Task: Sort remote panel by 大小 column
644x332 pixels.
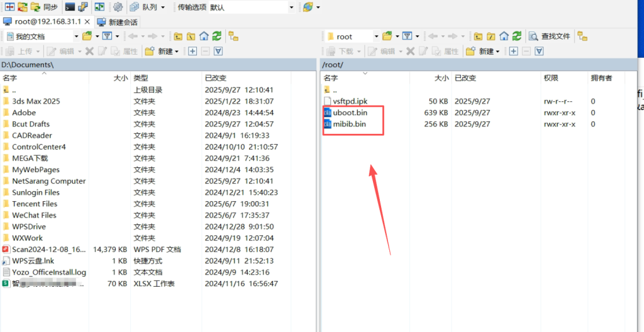Action: pos(430,78)
